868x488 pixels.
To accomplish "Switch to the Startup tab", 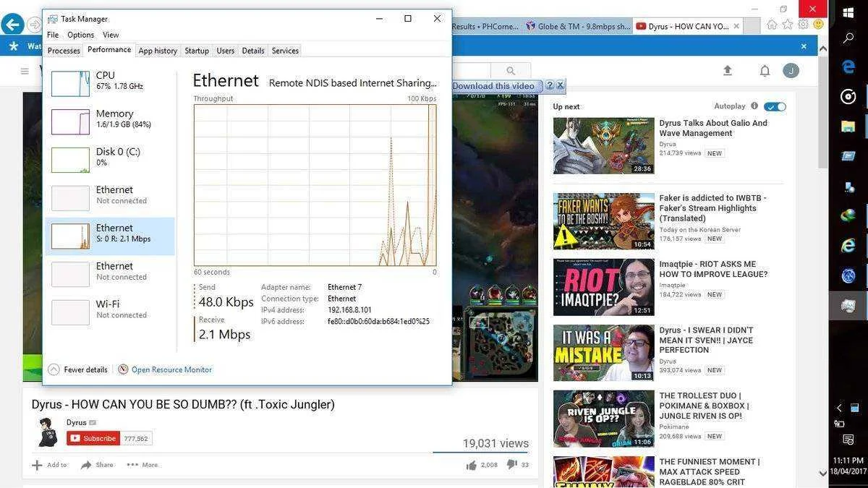I will pyautogui.click(x=197, y=51).
